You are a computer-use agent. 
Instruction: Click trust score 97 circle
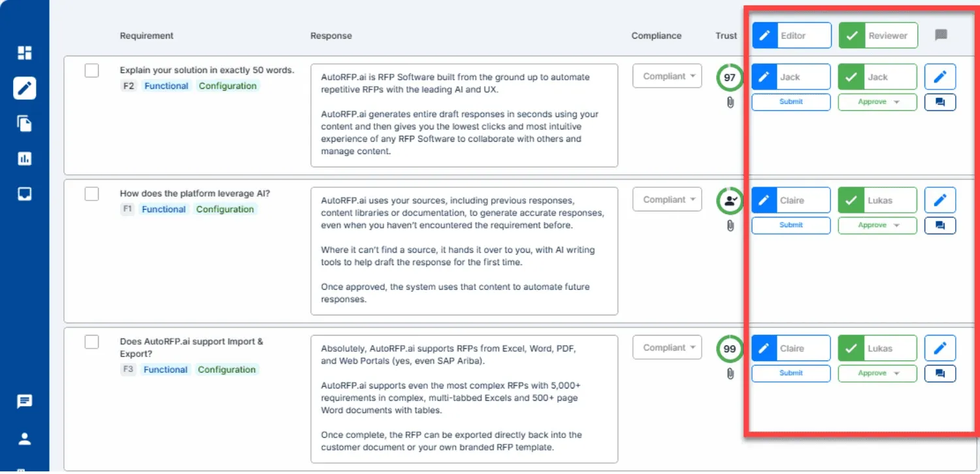pyautogui.click(x=730, y=78)
